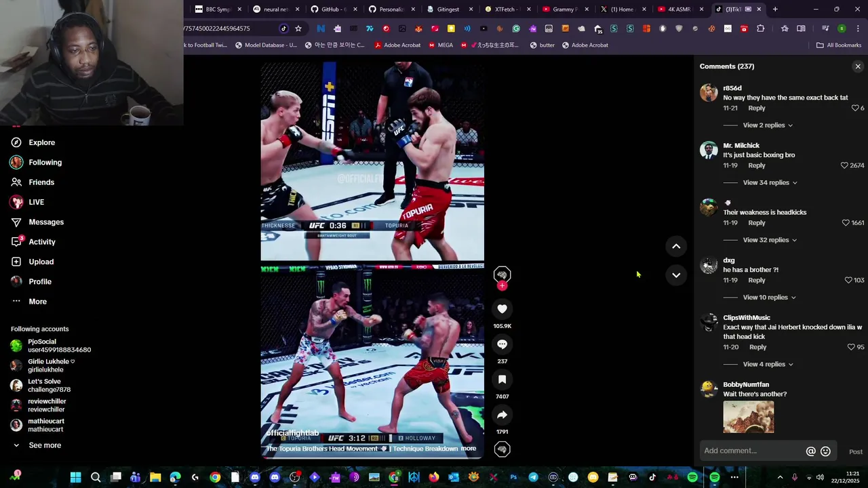
Task: Go to the previous video with up arrow
Action: (x=676, y=246)
